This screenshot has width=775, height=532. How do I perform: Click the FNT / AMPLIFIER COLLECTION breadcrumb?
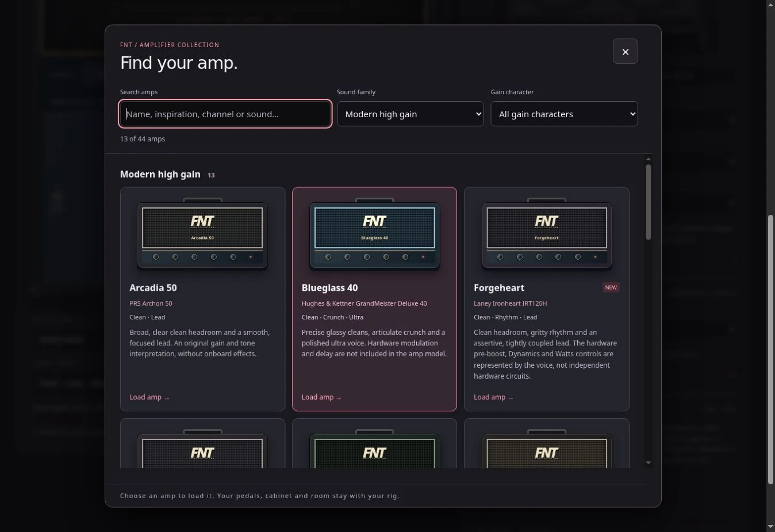coord(170,45)
